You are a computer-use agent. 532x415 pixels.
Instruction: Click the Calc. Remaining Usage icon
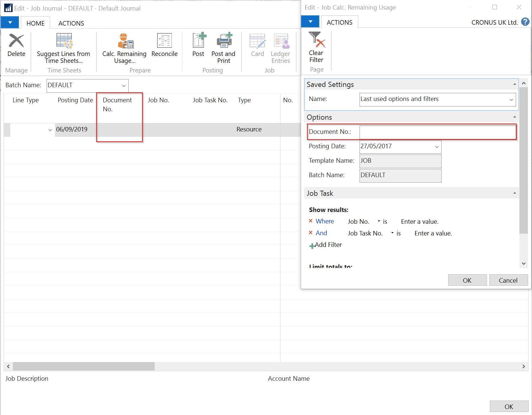(125, 41)
